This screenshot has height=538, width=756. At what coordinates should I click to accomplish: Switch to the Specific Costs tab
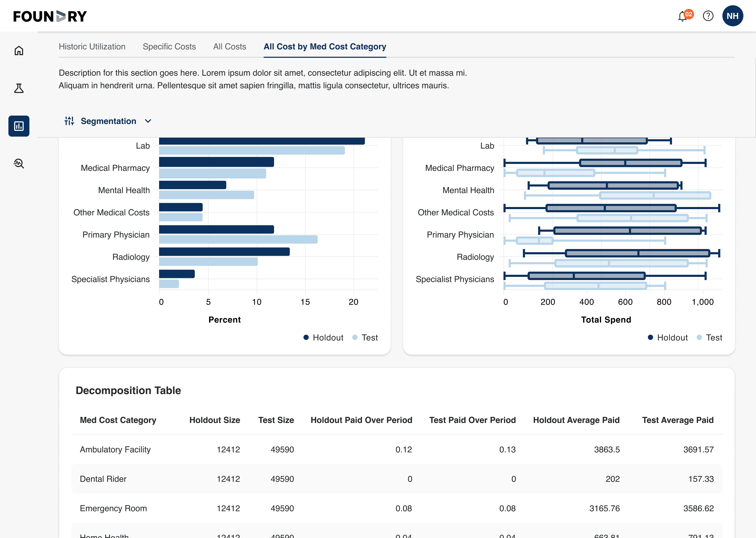click(x=169, y=47)
